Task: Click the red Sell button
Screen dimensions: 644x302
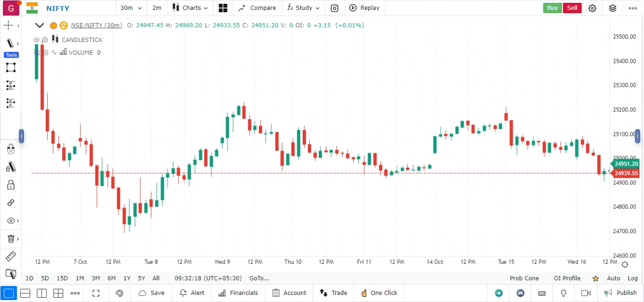Action: coord(572,8)
